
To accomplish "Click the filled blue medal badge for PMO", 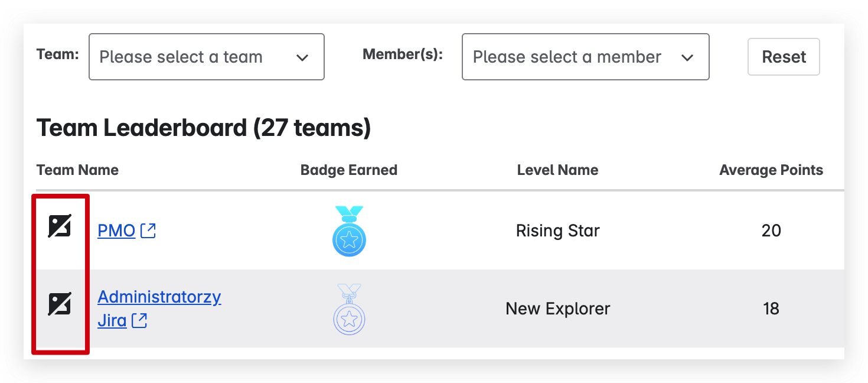I will coord(349,232).
